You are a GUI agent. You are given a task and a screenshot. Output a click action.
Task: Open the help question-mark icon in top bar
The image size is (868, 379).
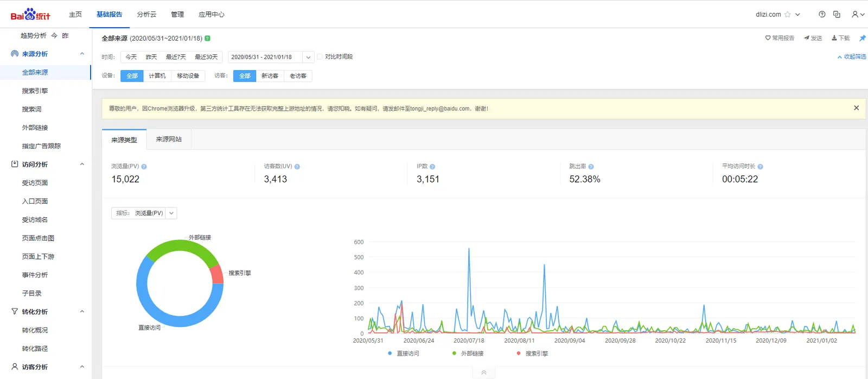coord(822,15)
